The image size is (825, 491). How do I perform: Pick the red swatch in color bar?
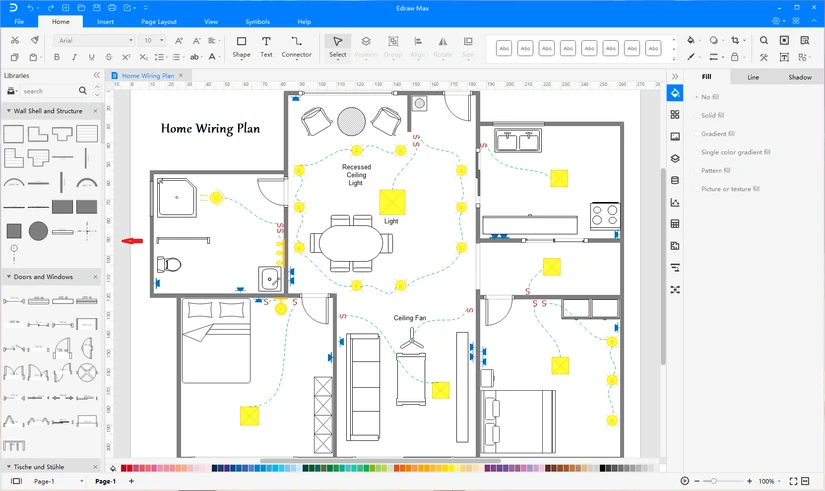point(124,467)
